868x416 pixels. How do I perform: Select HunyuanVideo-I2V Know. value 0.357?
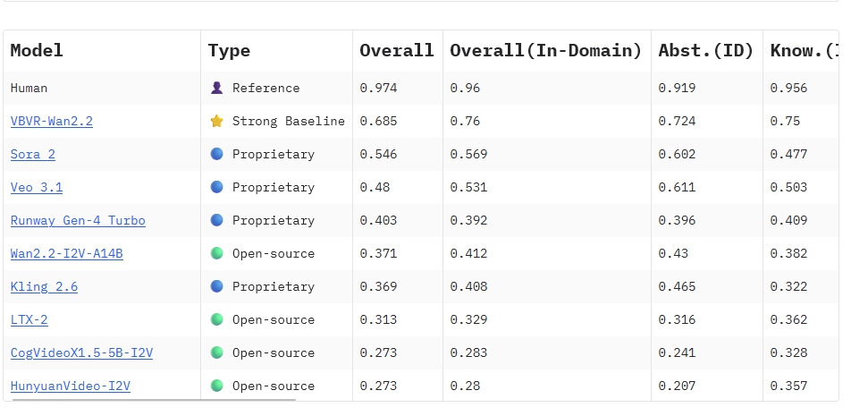click(788, 386)
